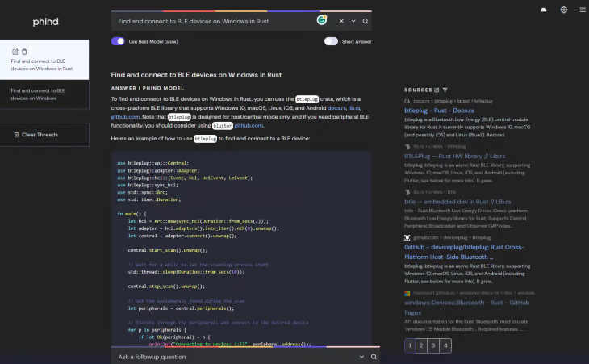This screenshot has height=364, width=589.
Task: Select thread "Find and connect to BLE devices on Windows in Rust"
Action: point(44,60)
